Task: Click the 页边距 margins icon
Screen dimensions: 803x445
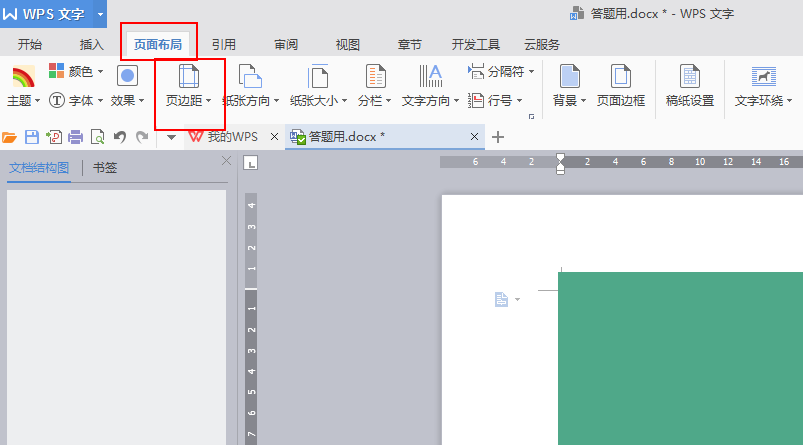Action: click(x=188, y=76)
